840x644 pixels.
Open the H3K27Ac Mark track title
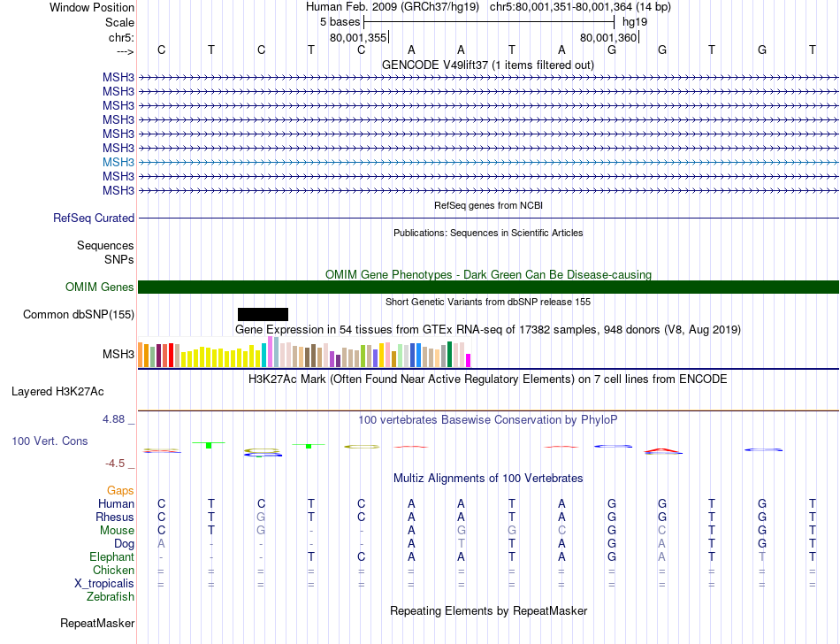488,379
